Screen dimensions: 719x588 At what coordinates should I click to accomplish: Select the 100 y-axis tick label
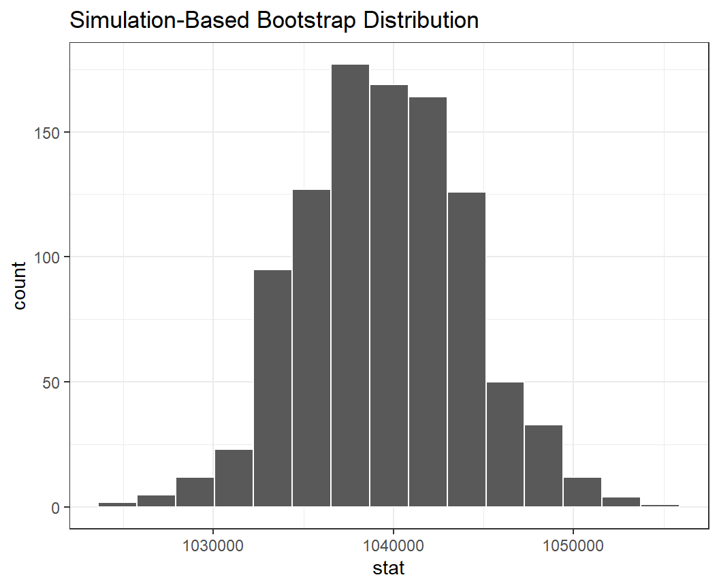coord(48,257)
